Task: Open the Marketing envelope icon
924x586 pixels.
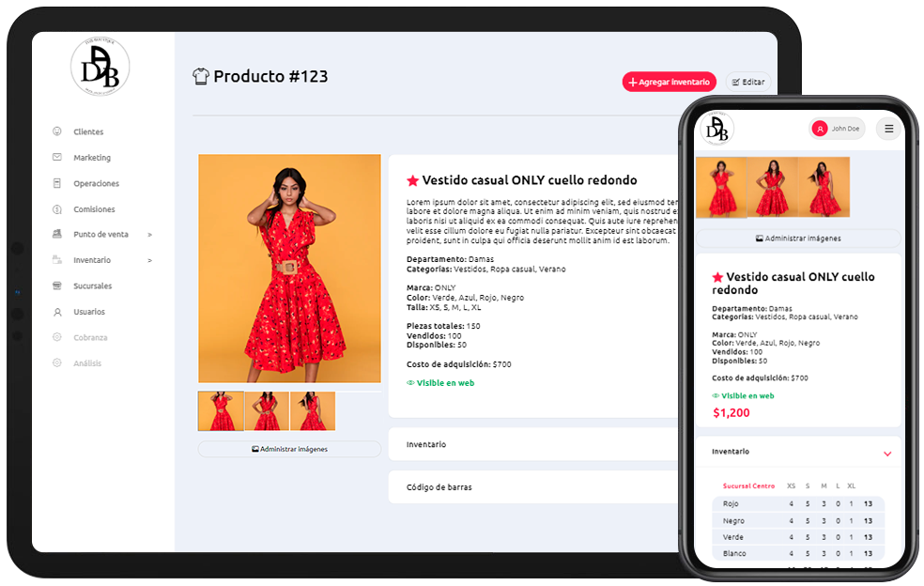Action: click(56, 157)
